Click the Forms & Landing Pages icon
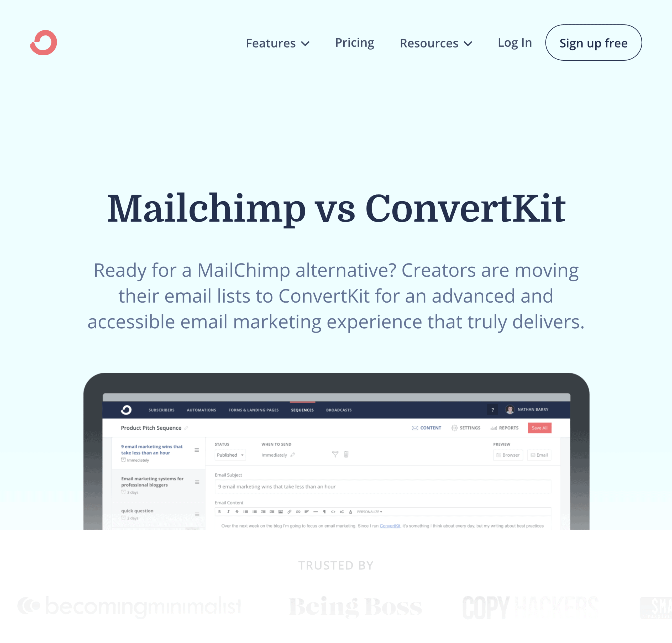Screen dimensions: 672x643 pyautogui.click(x=252, y=410)
